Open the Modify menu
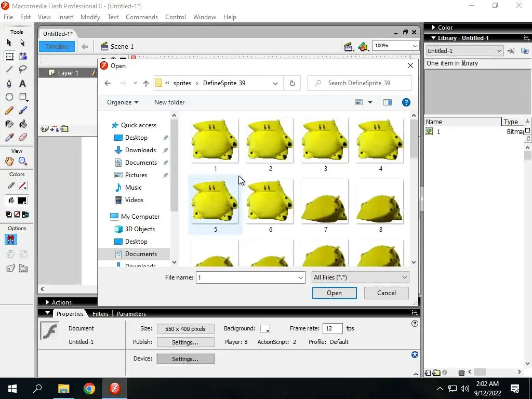The image size is (532, 399). 90,17
